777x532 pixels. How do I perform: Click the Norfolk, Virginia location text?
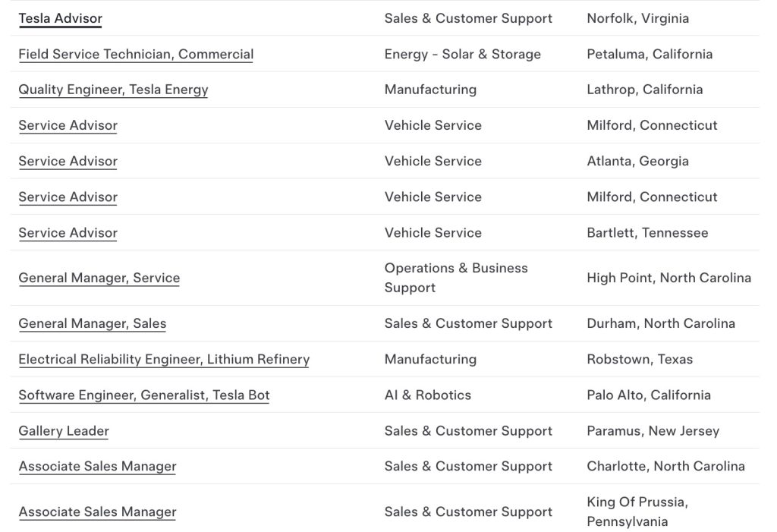click(x=637, y=18)
